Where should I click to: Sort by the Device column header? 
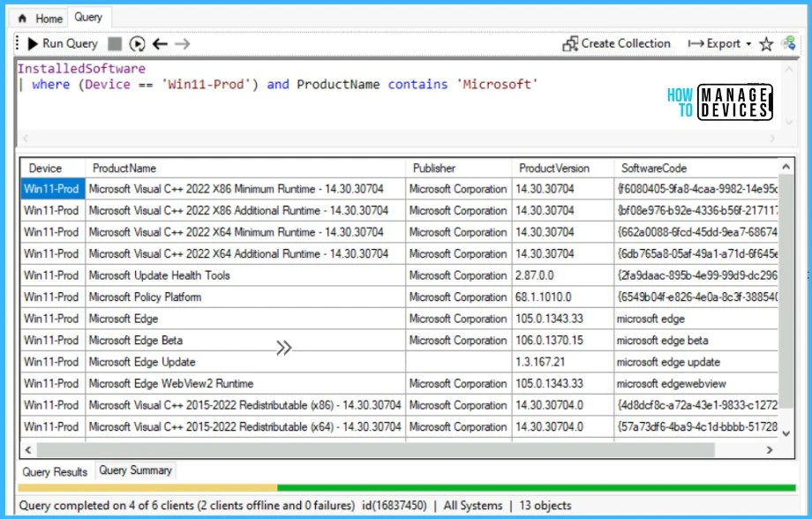coord(53,169)
